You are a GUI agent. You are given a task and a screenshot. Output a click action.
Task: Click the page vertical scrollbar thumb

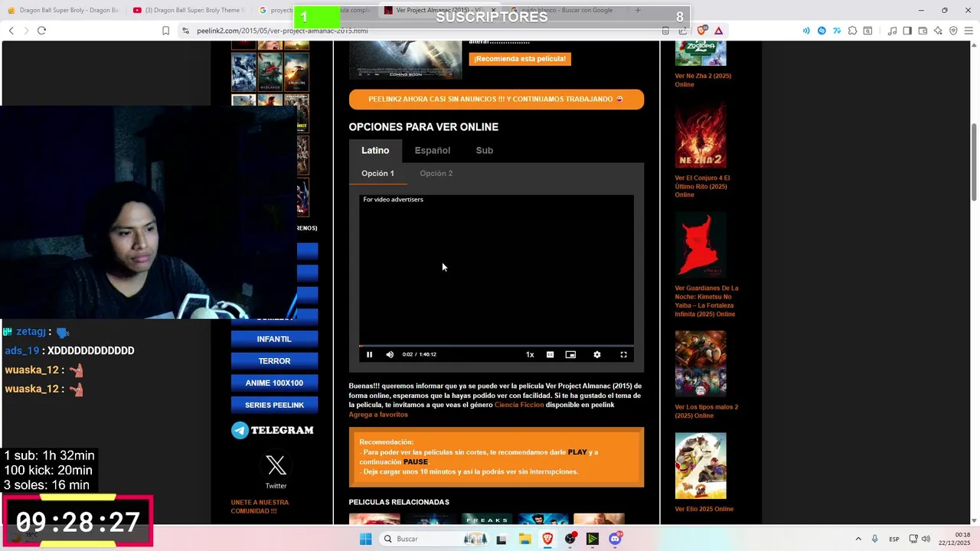(975, 161)
